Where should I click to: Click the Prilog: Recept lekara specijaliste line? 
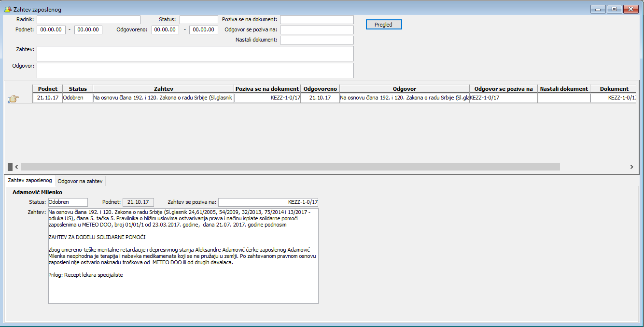click(86, 275)
